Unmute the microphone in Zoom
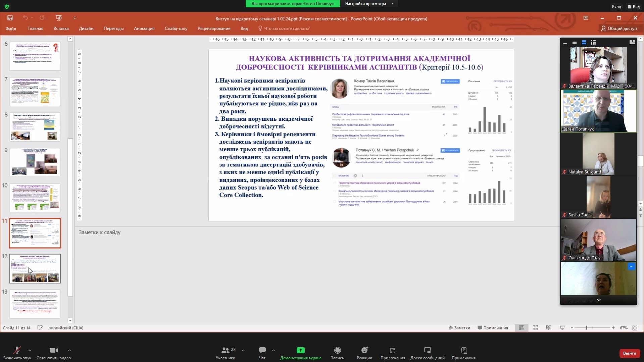The width and height of the screenshot is (644, 362). (x=17, y=350)
